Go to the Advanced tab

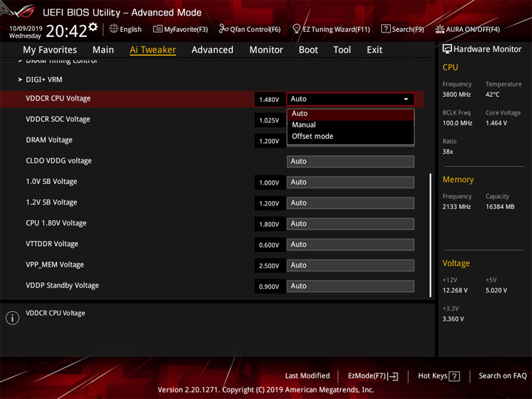click(212, 50)
